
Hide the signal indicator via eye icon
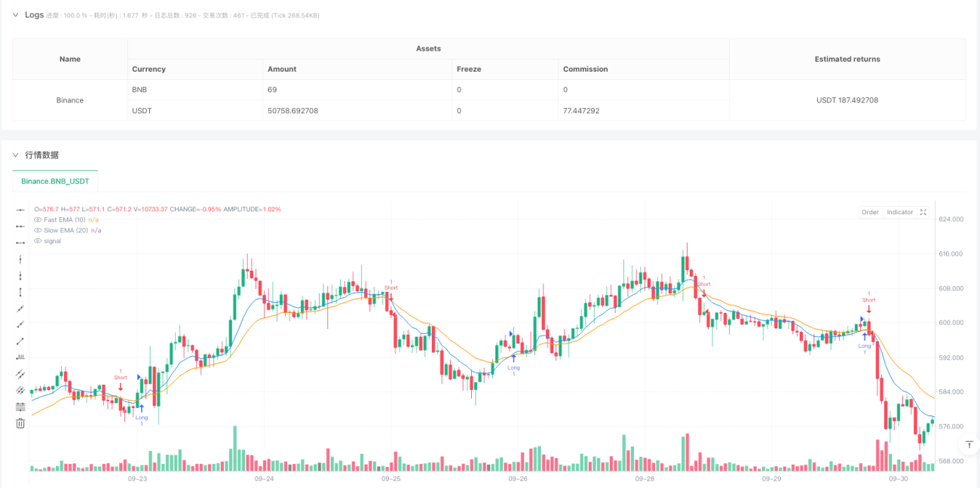point(38,241)
